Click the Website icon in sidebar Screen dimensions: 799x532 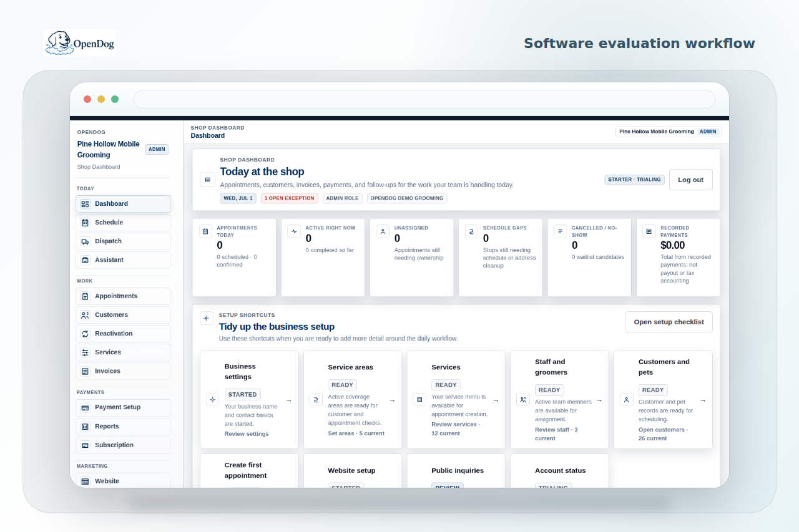[x=85, y=481]
